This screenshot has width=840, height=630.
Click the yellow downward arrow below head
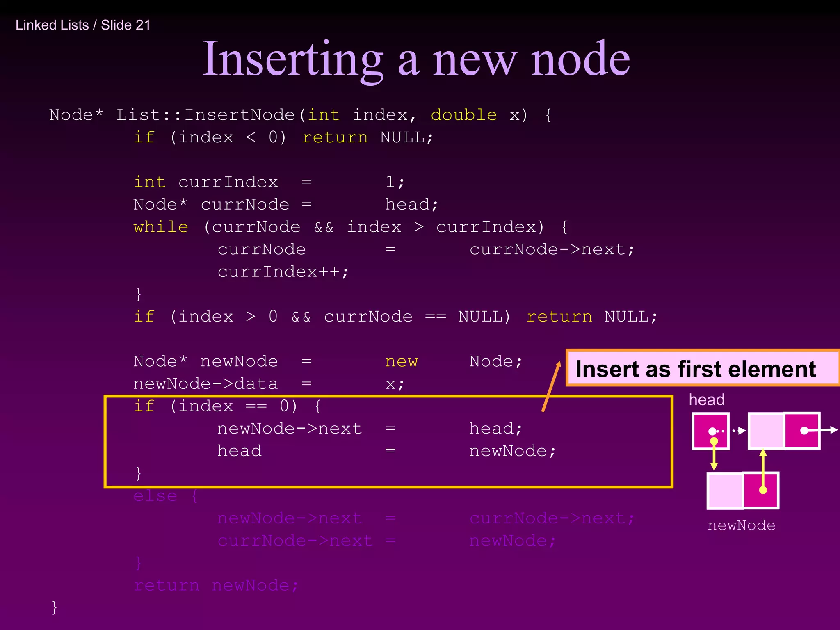[714, 455]
